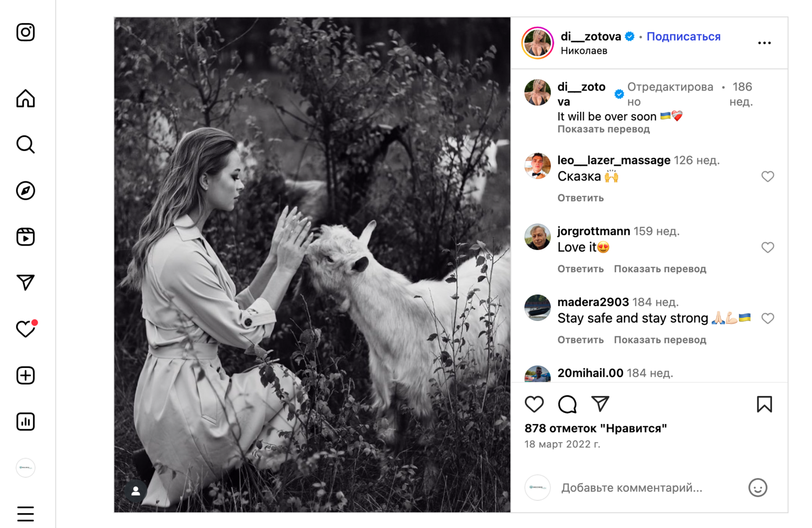Like madera2903's comment
Viewport: 812px width, 528px height.
coord(768,318)
